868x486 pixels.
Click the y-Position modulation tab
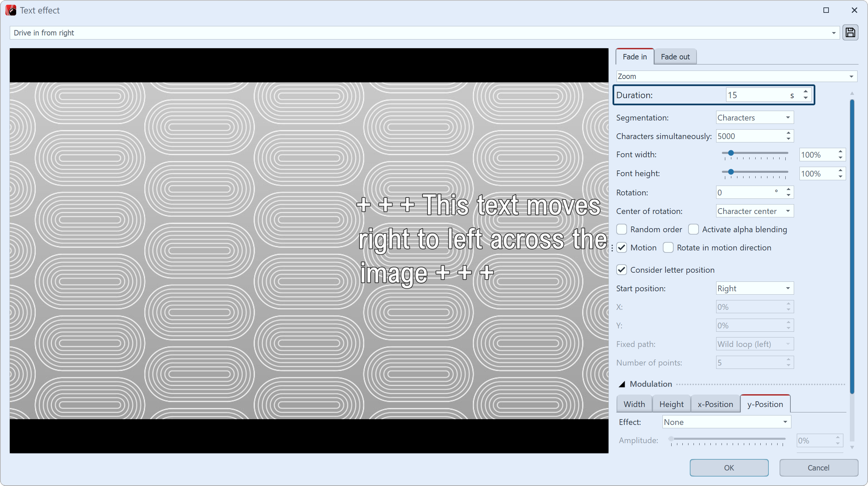(x=765, y=404)
